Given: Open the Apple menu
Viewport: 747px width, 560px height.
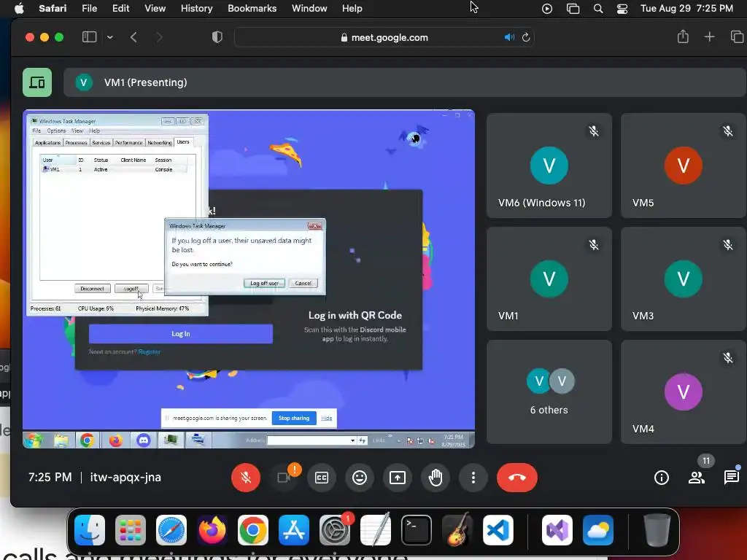Looking at the screenshot, I should (19, 8).
